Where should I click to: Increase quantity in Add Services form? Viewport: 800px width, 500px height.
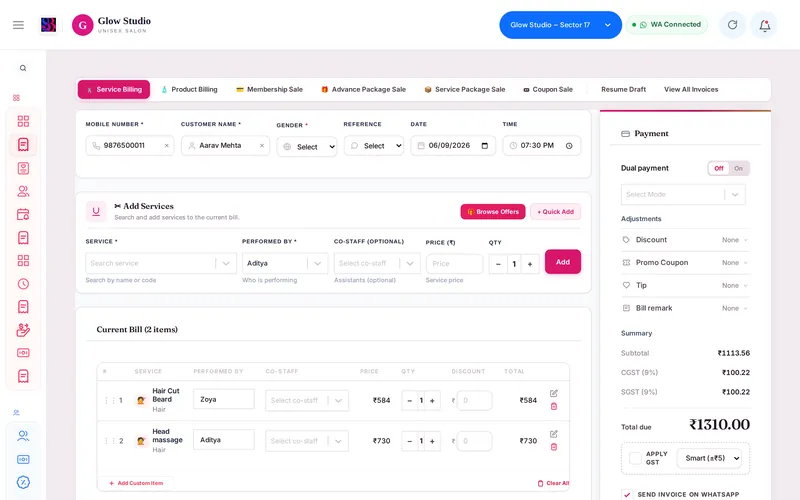click(x=530, y=264)
